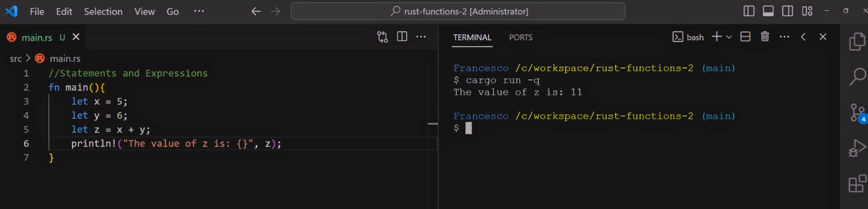Viewport: 868px width, 209px height.
Task: Toggle the primary side bar layout icon
Action: [x=749, y=11]
